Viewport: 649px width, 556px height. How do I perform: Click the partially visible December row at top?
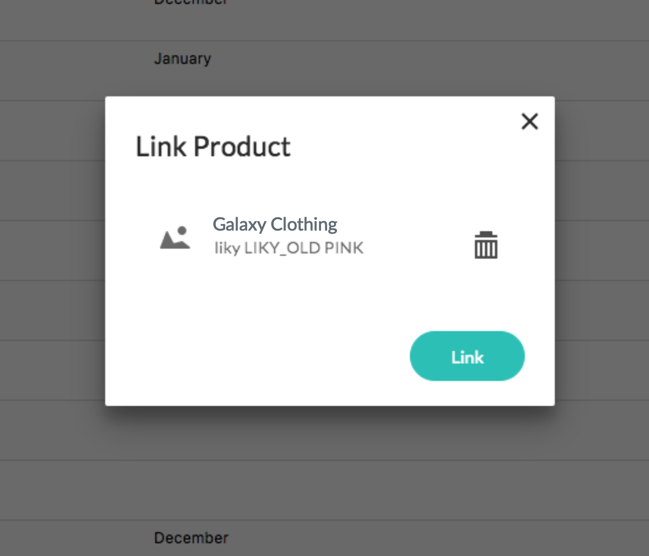190,3
